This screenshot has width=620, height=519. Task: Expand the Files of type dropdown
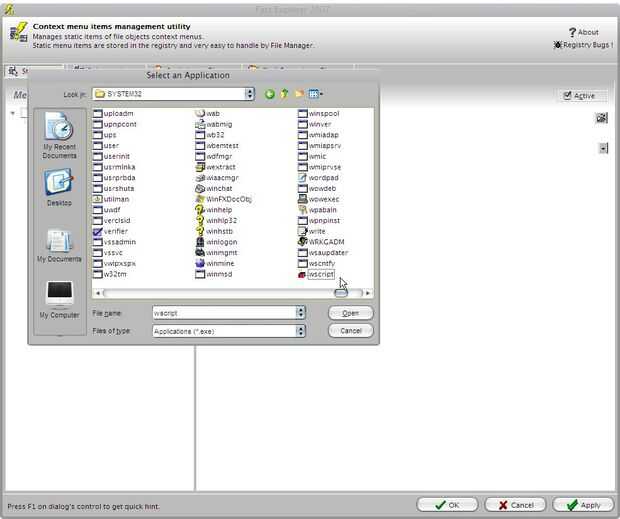(301, 331)
